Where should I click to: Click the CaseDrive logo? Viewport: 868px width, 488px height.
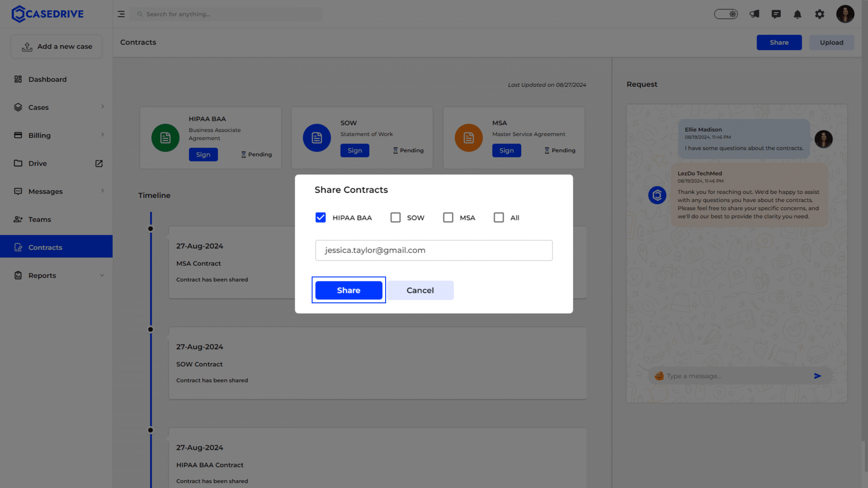(x=48, y=14)
